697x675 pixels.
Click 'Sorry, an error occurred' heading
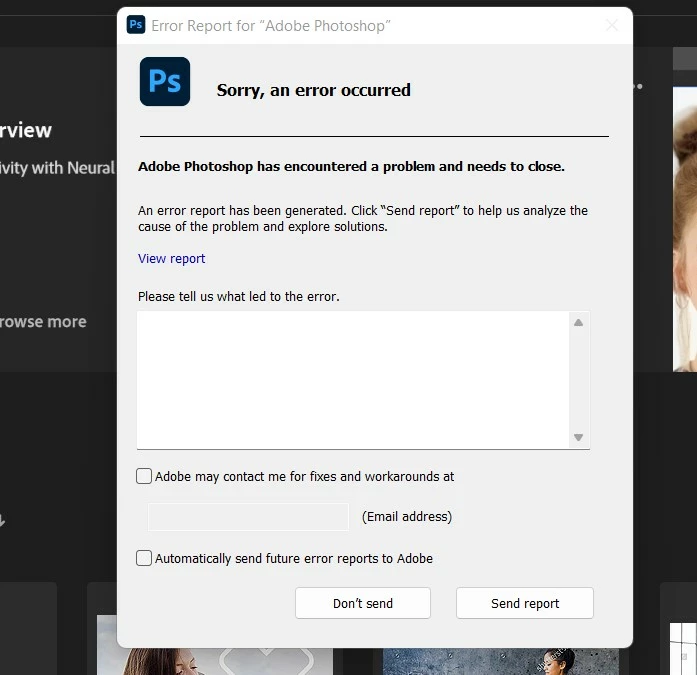click(314, 90)
